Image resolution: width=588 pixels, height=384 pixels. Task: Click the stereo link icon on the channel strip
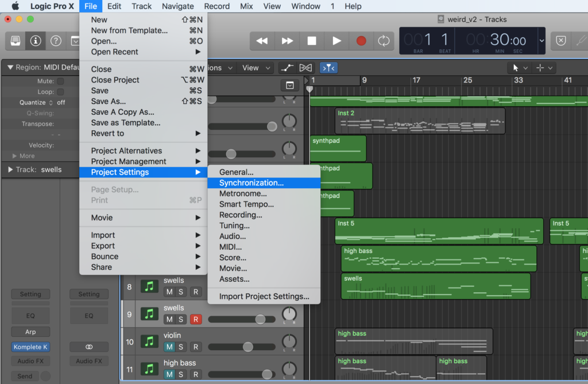(x=89, y=347)
